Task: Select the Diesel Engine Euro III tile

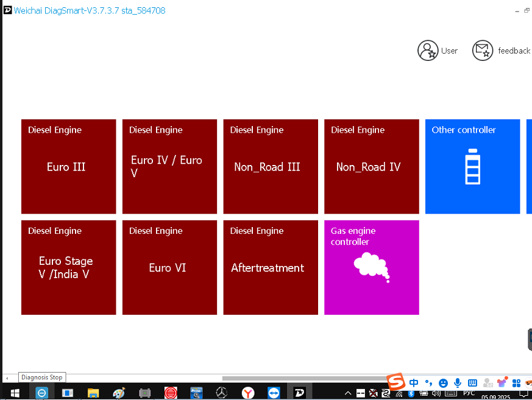Action: (x=68, y=166)
